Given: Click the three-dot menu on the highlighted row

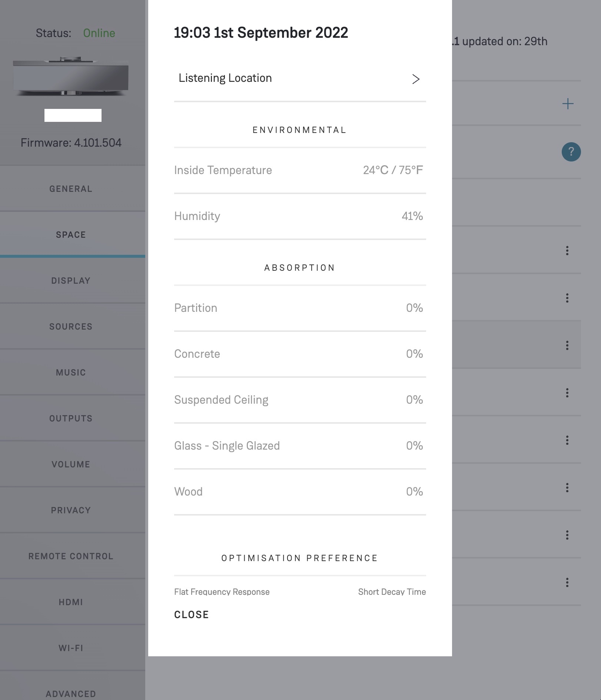Looking at the screenshot, I should tap(567, 346).
